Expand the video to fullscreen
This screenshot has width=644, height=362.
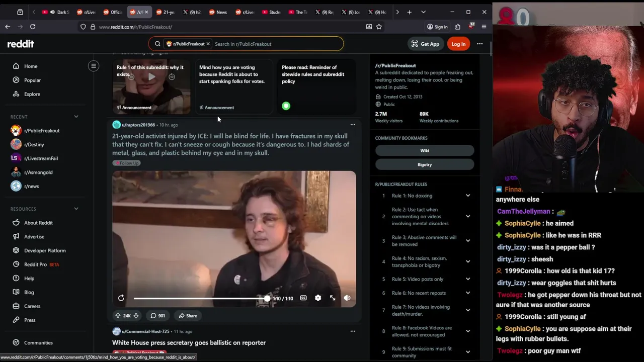coord(333,298)
